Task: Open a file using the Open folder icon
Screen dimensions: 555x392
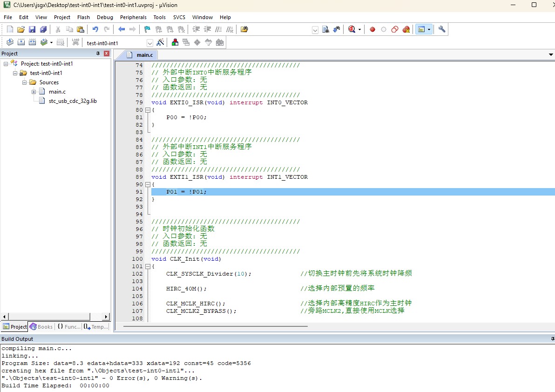Action: point(21,29)
